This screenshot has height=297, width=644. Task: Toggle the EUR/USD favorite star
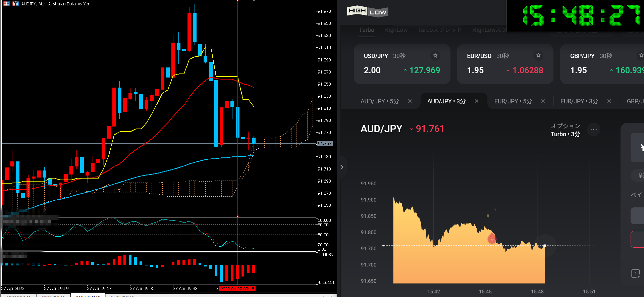(x=538, y=56)
